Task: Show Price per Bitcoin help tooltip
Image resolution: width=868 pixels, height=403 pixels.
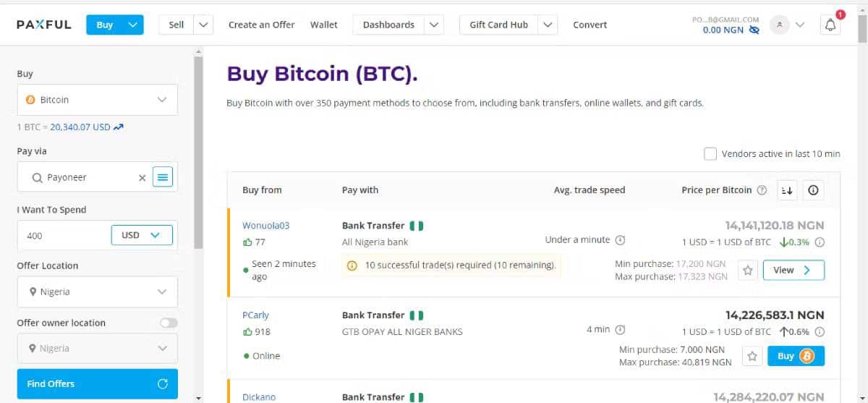Action: (x=762, y=190)
